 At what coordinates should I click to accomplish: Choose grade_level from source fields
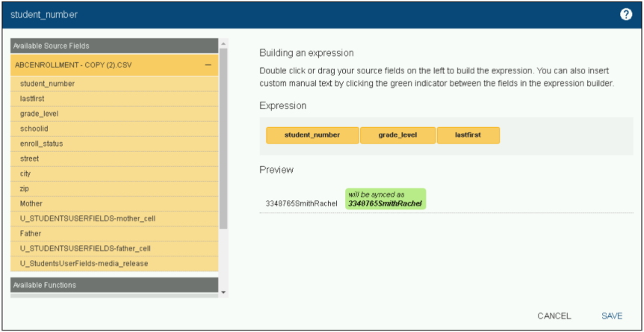pos(40,114)
